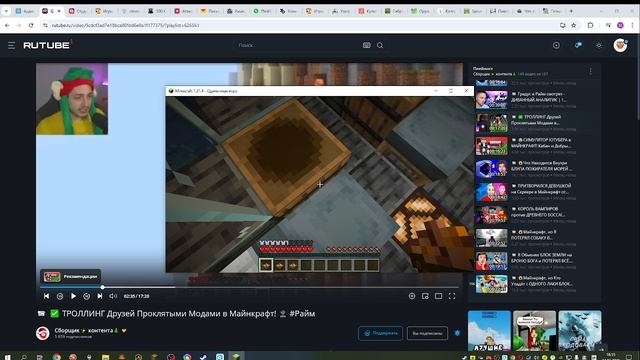Focus the RUTUBE search field

click(x=298, y=45)
